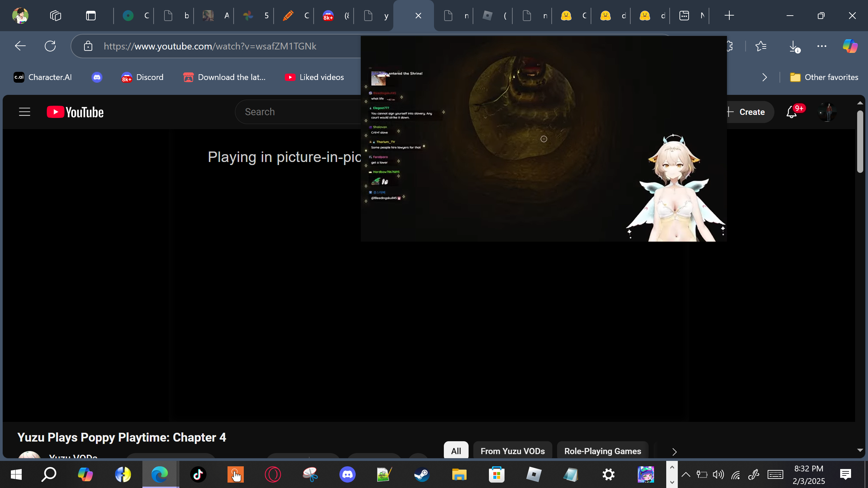Open File Explorer from the taskbar

tap(459, 474)
